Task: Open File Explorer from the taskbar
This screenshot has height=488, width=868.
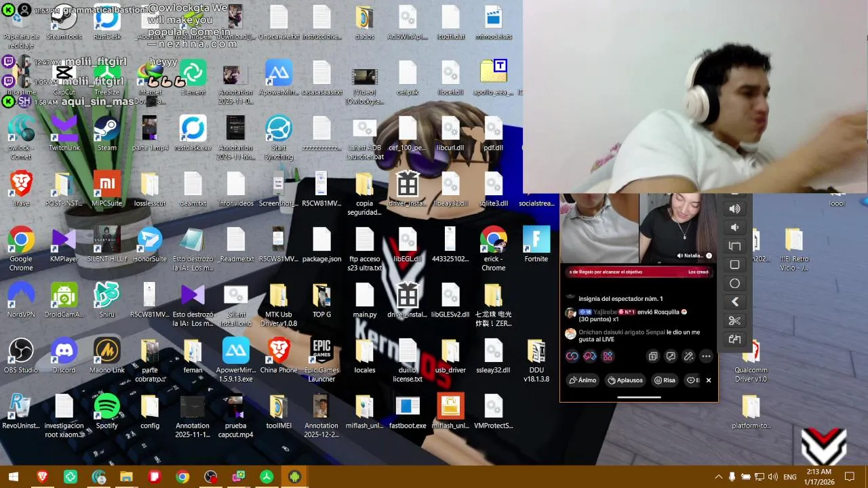Action: pyautogui.click(x=126, y=477)
